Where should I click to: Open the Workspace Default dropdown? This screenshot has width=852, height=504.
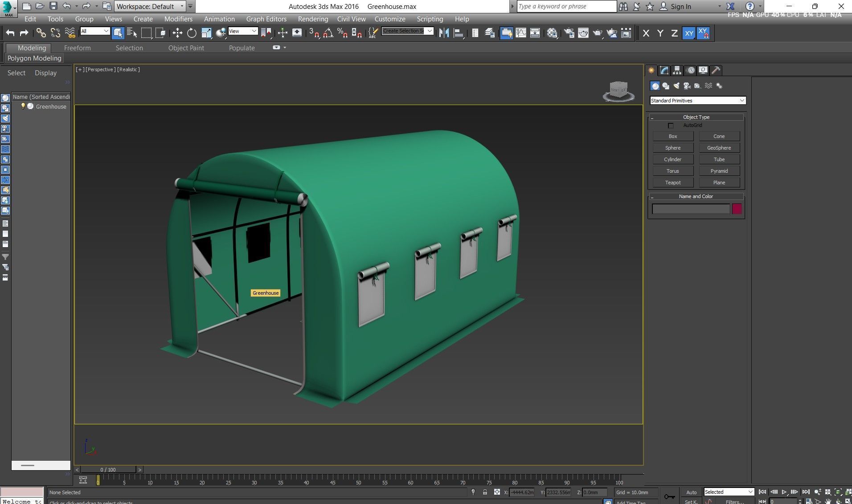coord(150,6)
